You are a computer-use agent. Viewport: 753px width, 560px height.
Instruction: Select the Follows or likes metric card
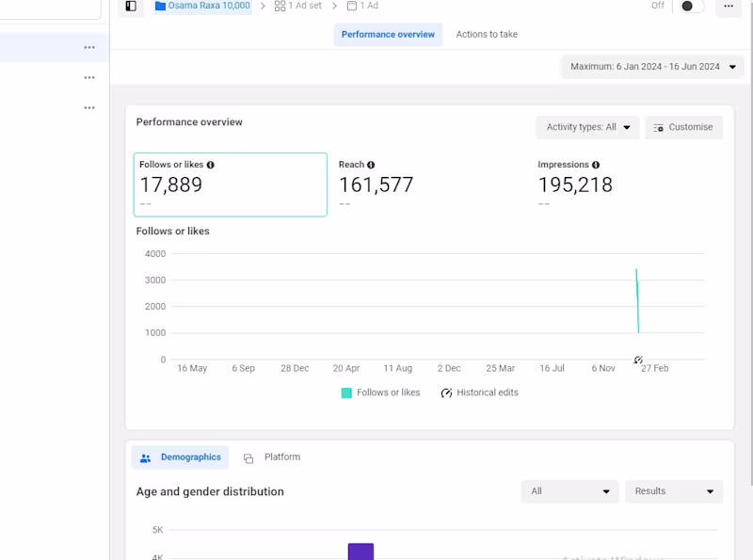coord(230,184)
